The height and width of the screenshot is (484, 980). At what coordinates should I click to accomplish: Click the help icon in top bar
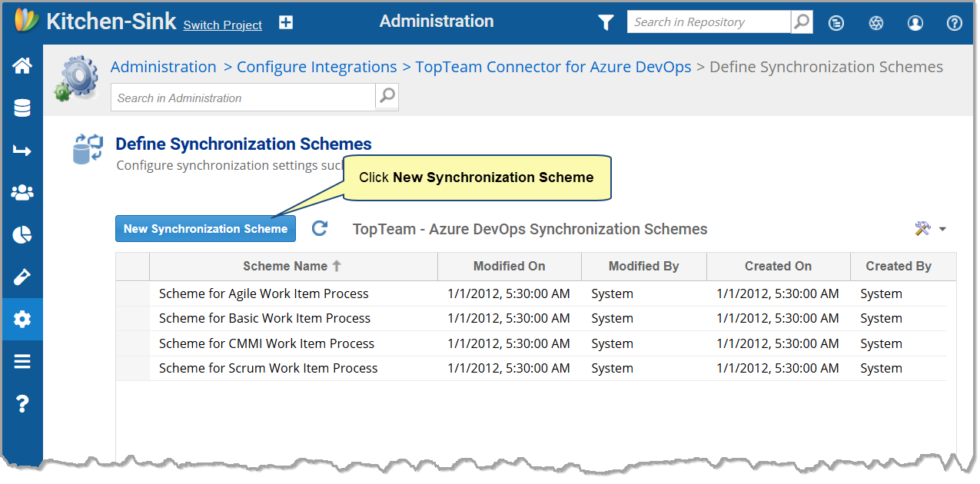pos(954,23)
